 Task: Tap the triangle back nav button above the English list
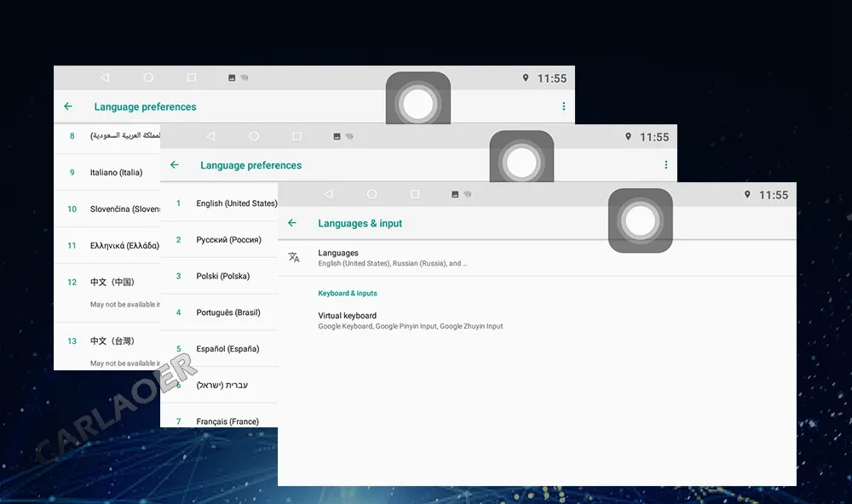[x=210, y=136]
